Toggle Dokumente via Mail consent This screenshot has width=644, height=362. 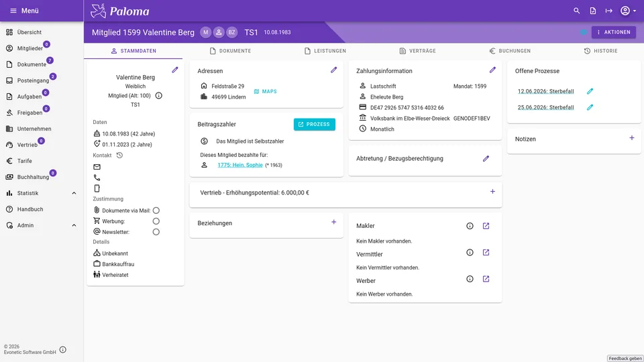(x=156, y=210)
